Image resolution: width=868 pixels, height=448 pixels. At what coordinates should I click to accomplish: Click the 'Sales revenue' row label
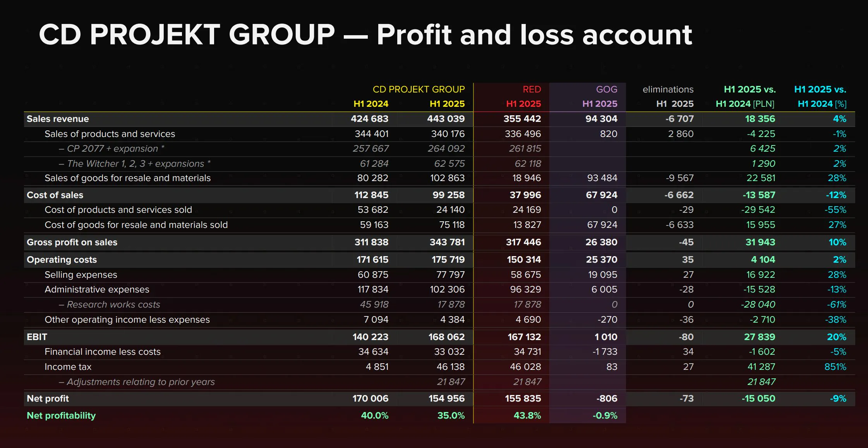pyautogui.click(x=58, y=119)
